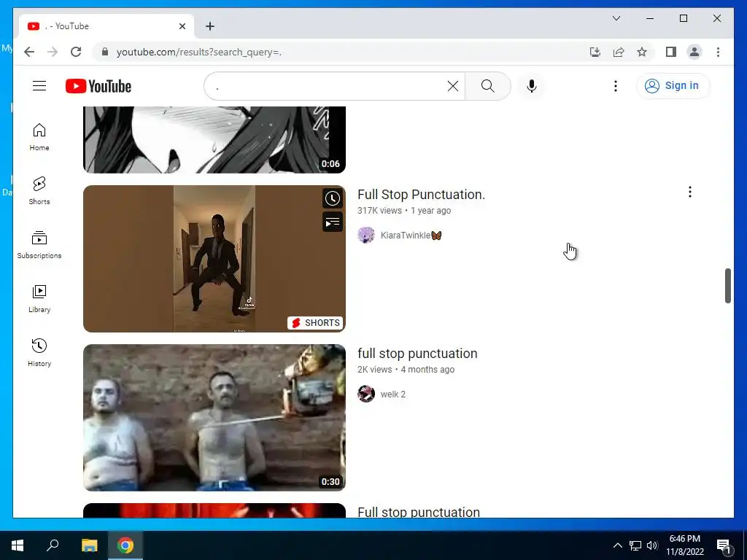The height and width of the screenshot is (560, 747).
Task: Open more options for Full Stop Punctuation.
Action: tap(690, 192)
